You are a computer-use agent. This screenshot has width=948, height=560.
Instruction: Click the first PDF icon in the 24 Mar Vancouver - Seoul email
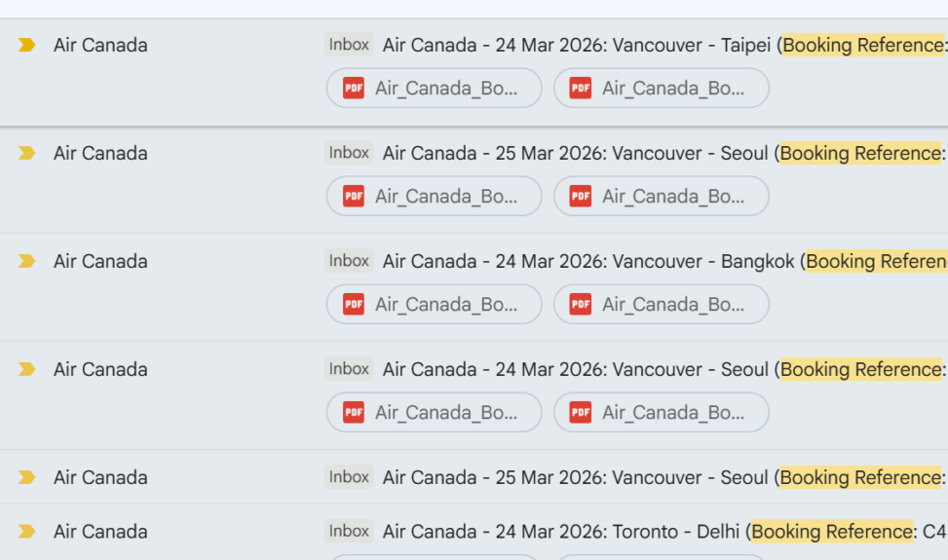(x=353, y=412)
